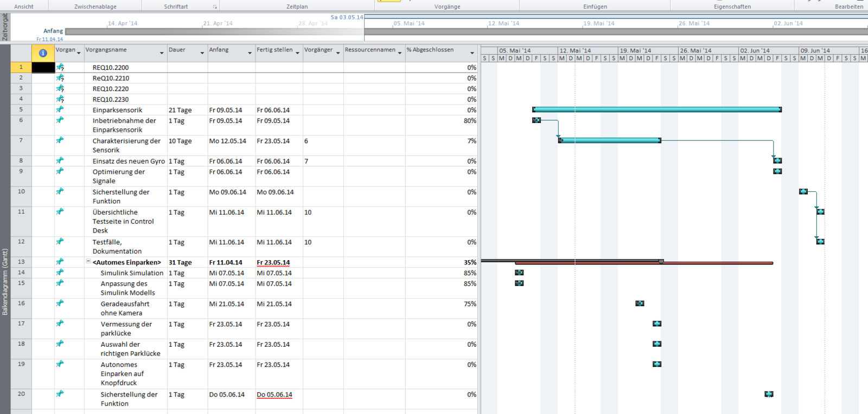
Task: Click the Zeitplan ribbon group label
Action: [297, 7]
